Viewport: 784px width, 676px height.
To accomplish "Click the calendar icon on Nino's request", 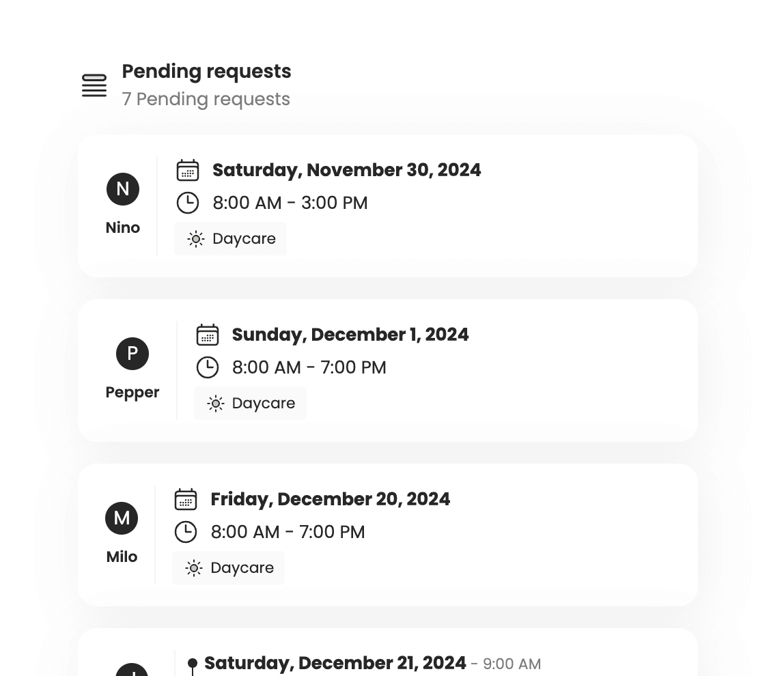I will point(188,169).
